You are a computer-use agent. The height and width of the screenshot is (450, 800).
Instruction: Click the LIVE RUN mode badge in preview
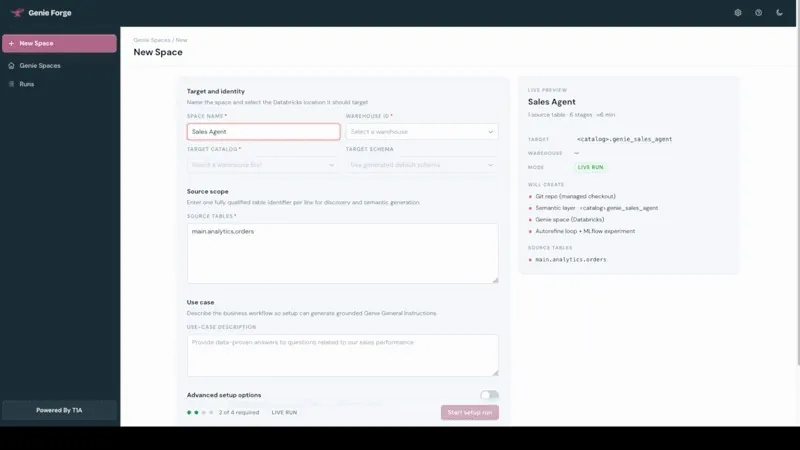tap(590, 167)
